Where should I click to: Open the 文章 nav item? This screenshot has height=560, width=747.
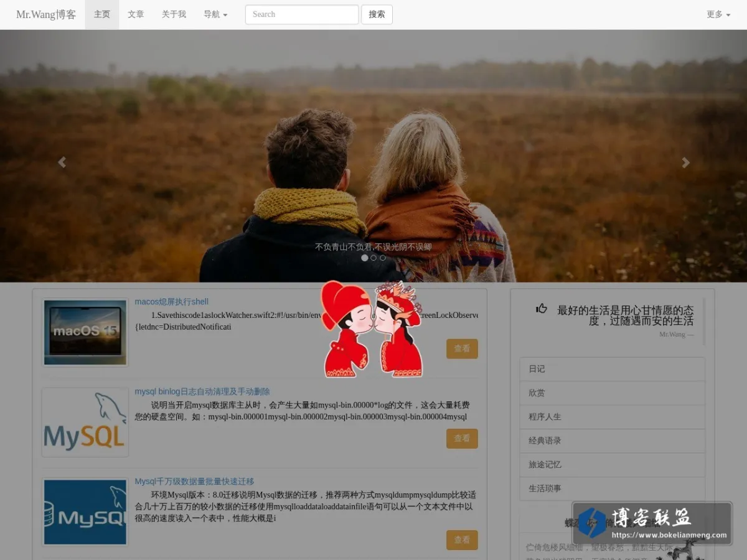136,14
